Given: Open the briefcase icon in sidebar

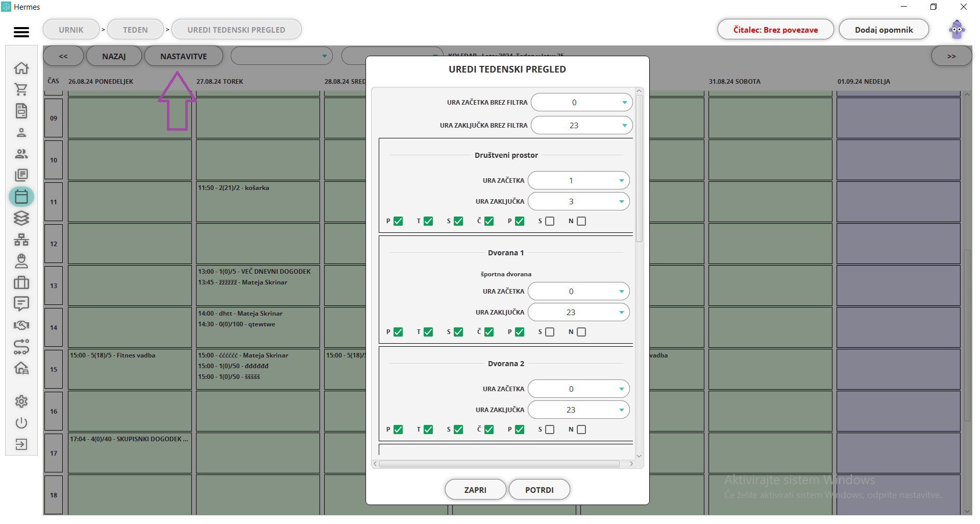Looking at the screenshot, I should point(21,282).
